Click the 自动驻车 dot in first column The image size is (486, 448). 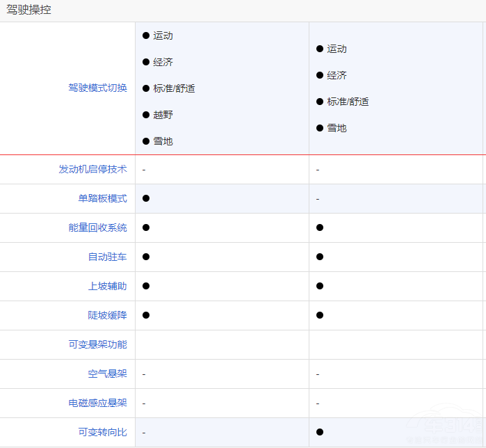(x=146, y=257)
